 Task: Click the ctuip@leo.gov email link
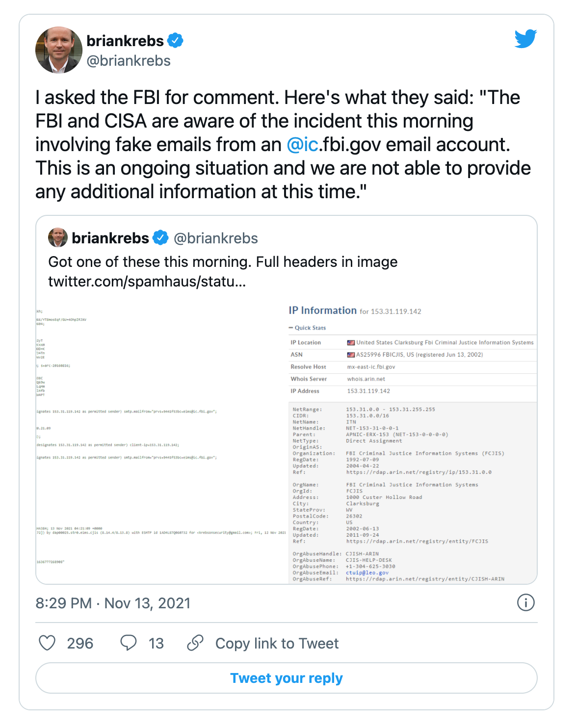point(367,572)
